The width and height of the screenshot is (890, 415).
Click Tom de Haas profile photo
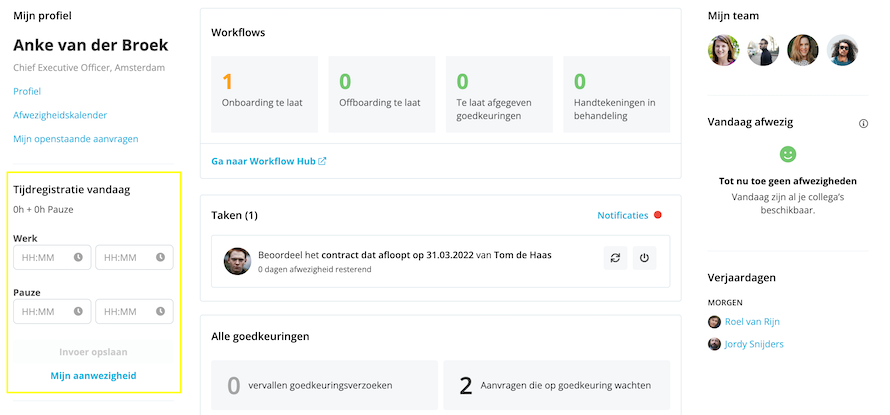(237, 261)
